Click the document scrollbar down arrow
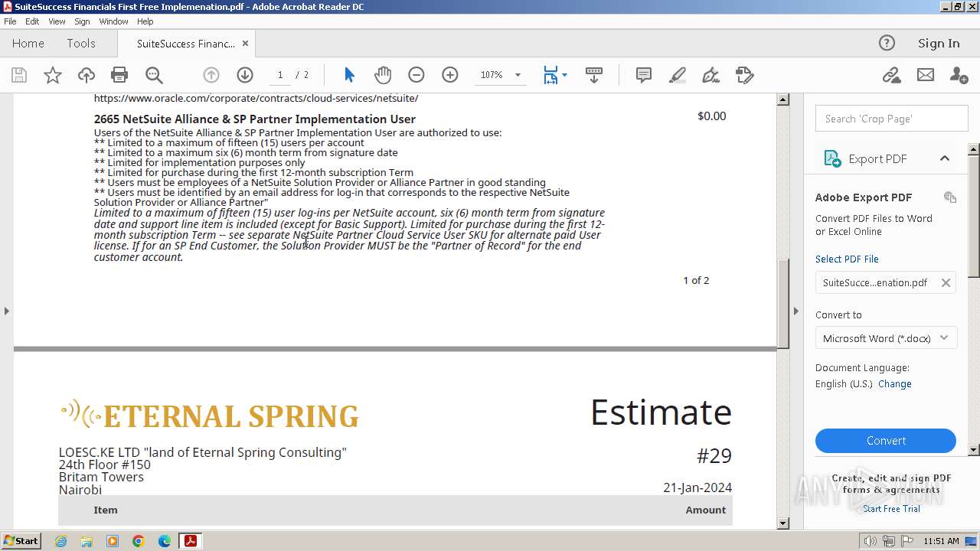 point(783,524)
